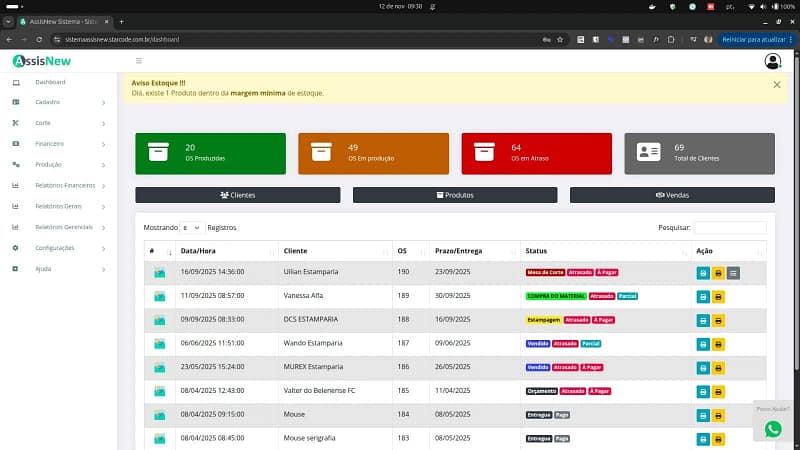Click the browser reload page icon
This screenshot has height=450, width=800.
tap(39, 39)
